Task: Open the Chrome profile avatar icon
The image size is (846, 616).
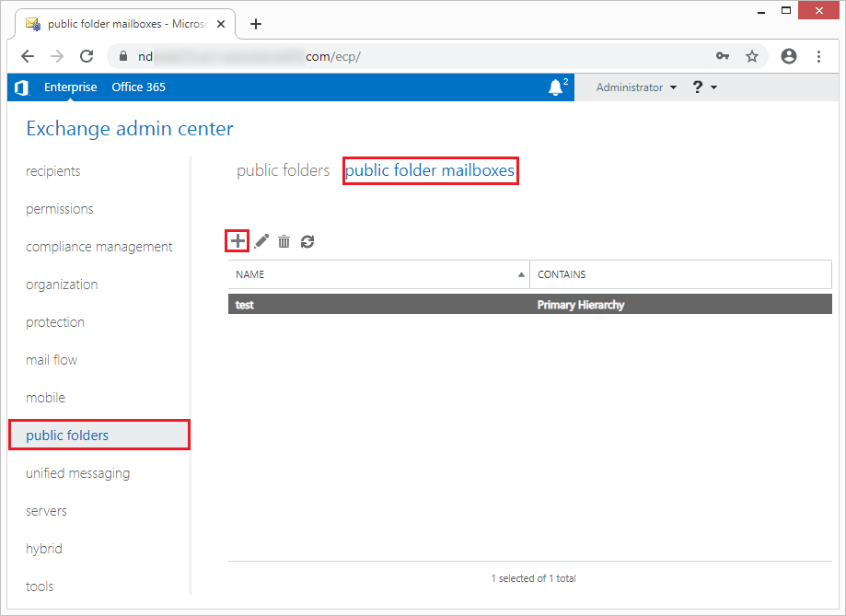Action: (788, 56)
